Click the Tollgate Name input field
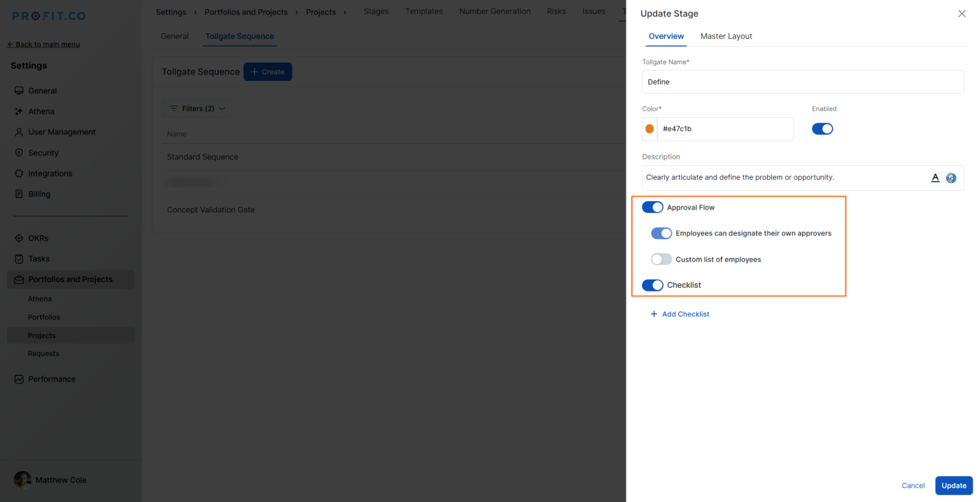Viewport: 980px width, 502px height. [803, 82]
